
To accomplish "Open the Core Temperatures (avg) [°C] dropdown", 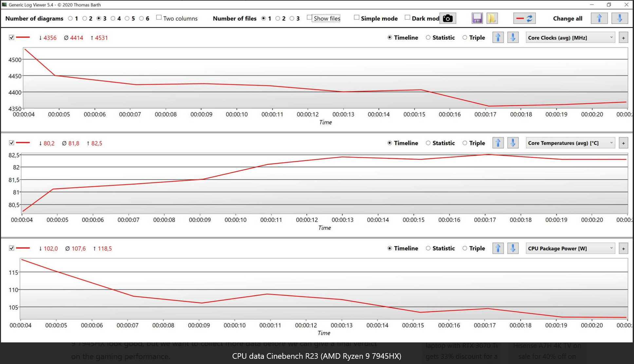I will tap(570, 143).
